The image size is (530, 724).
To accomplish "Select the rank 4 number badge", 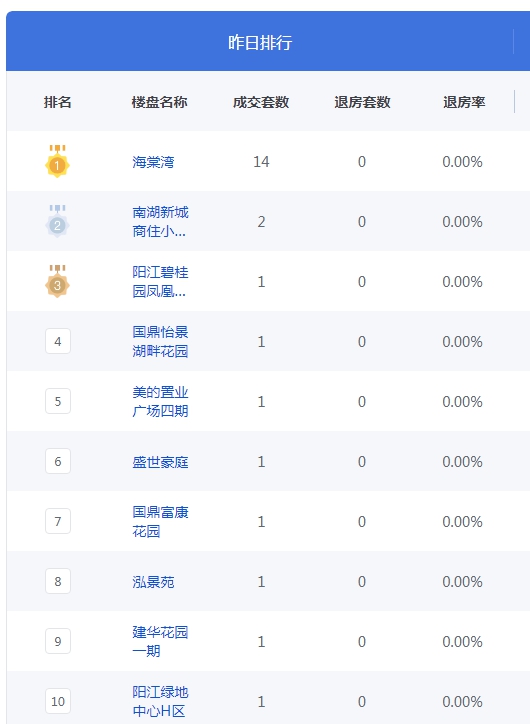I will pyautogui.click(x=58, y=341).
